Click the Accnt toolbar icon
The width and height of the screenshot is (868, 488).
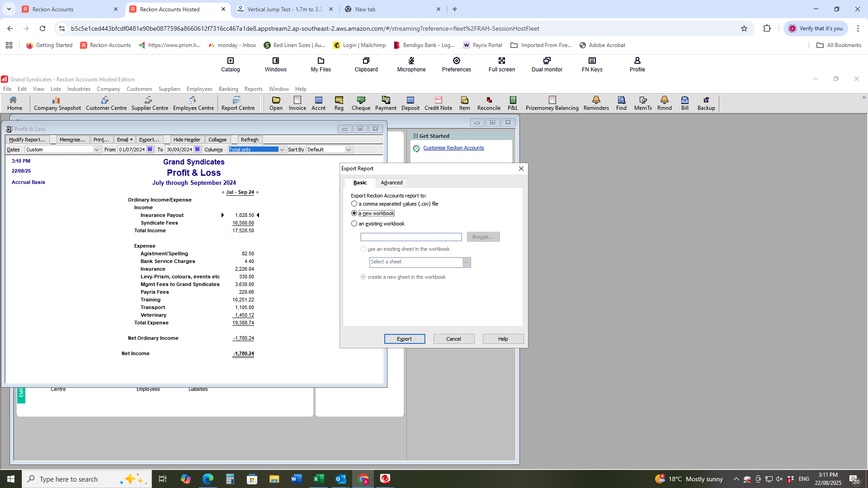(318, 103)
